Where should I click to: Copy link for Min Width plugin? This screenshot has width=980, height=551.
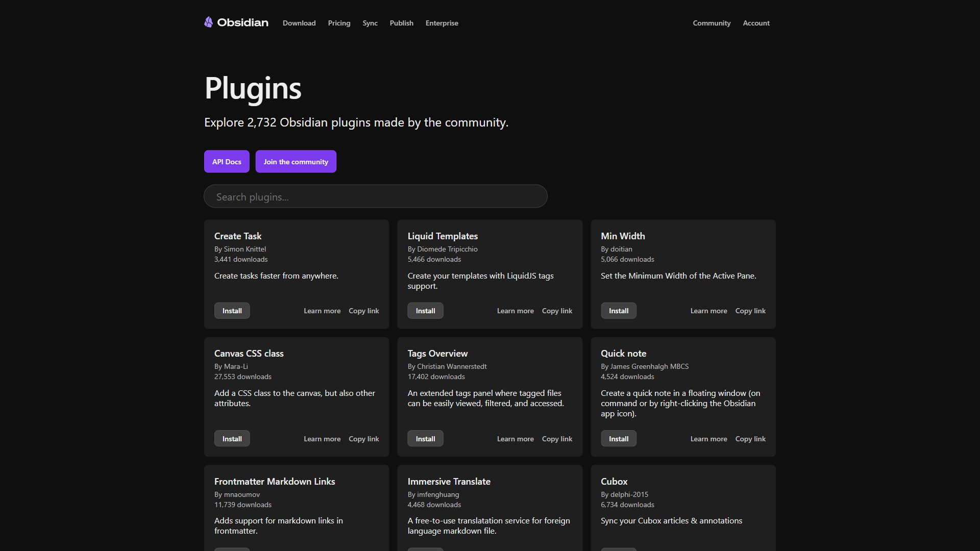click(x=750, y=311)
